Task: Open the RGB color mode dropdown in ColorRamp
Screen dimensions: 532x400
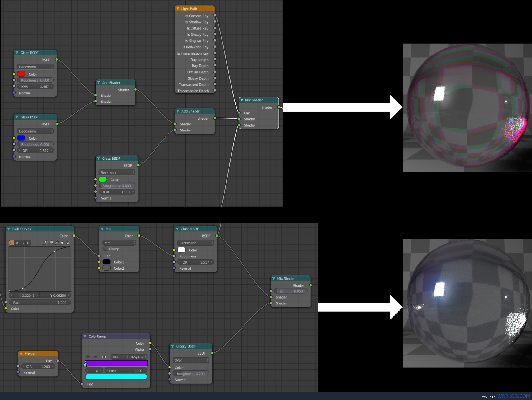Action: [120, 357]
